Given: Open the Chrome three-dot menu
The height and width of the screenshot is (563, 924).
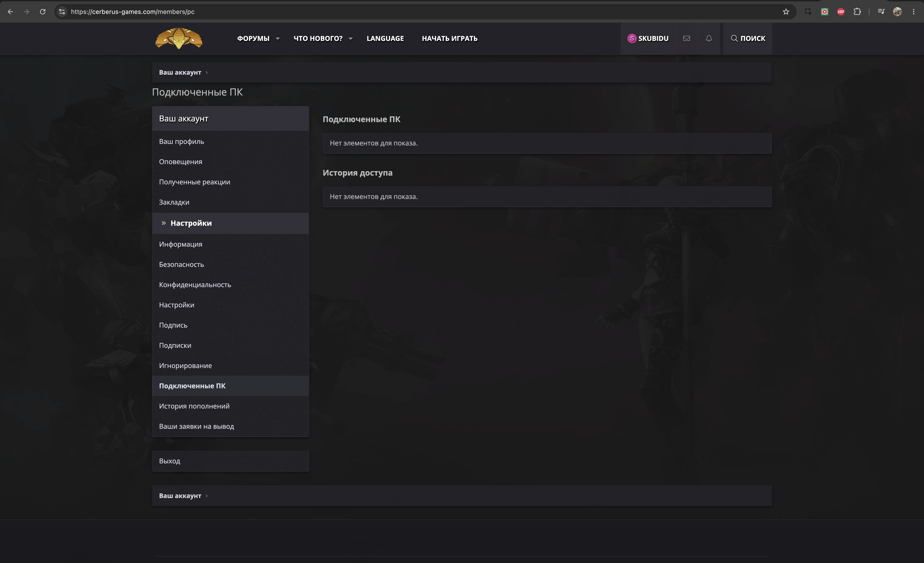Looking at the screenshot, I should point(913,12).
